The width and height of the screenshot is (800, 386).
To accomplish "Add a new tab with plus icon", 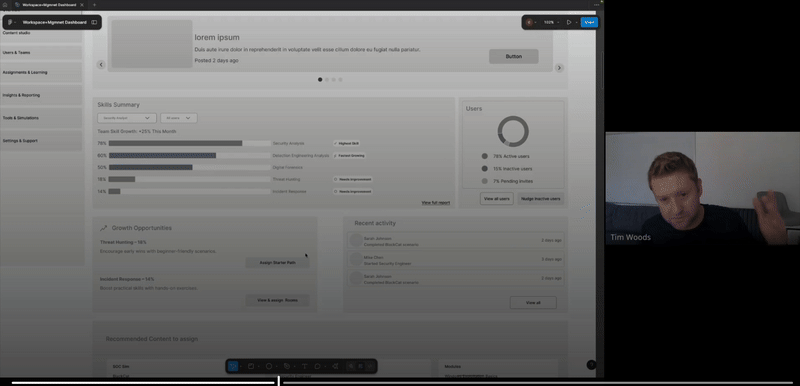I will point(94,5).
